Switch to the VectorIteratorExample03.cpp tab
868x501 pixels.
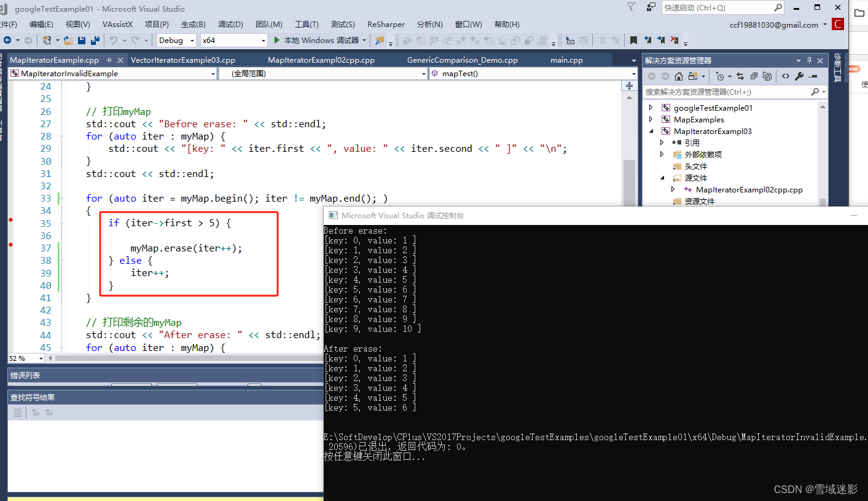click(x=183, y=60)
